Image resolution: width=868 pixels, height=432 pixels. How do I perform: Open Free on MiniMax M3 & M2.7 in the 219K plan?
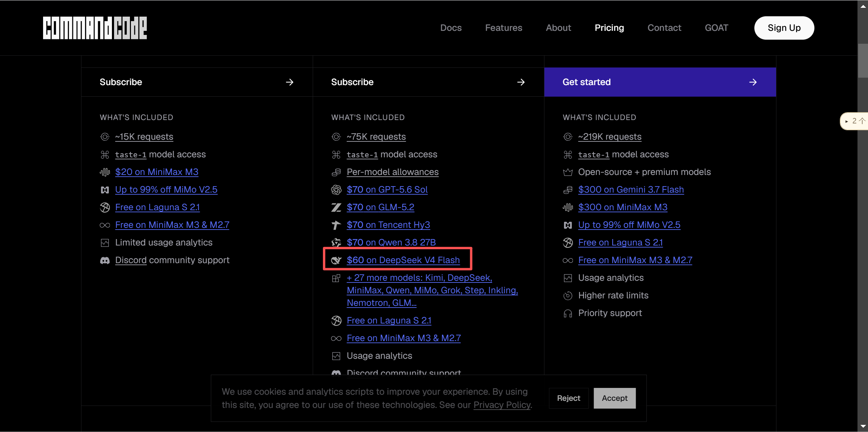click(635, 260)
